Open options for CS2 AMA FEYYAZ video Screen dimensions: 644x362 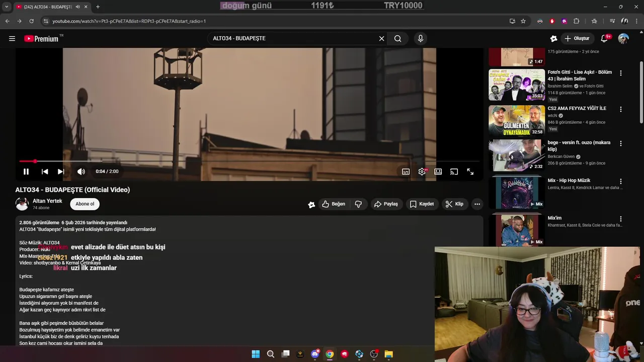pyautogui.click(x=620, y=109)
